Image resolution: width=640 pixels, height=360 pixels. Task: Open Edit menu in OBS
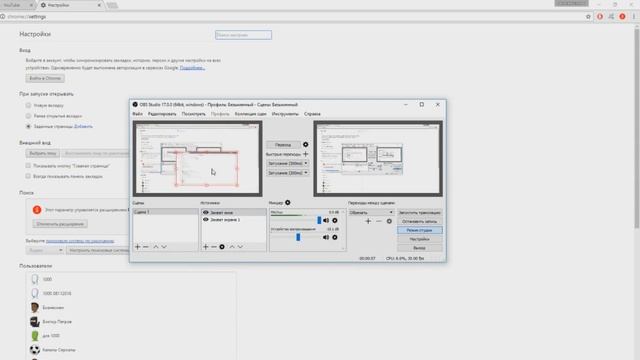click(x=162, y=114)
